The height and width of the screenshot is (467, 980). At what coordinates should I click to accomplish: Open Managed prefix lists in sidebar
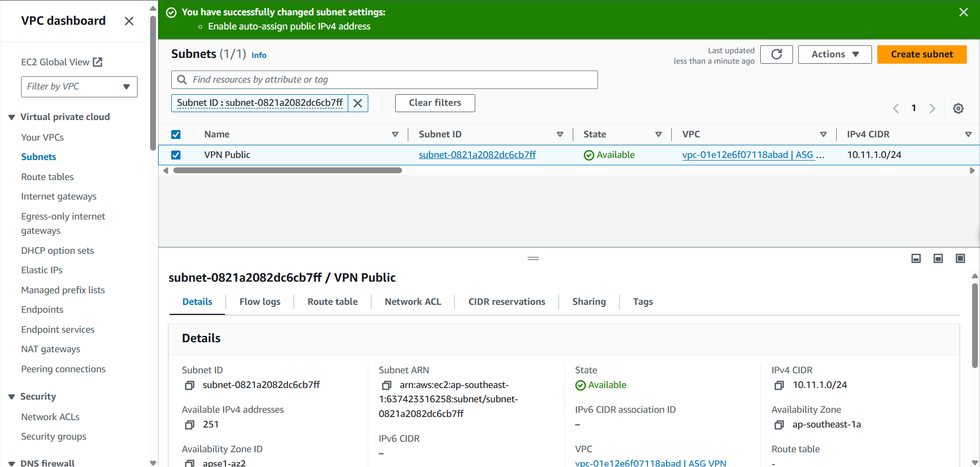click(63, 290)
